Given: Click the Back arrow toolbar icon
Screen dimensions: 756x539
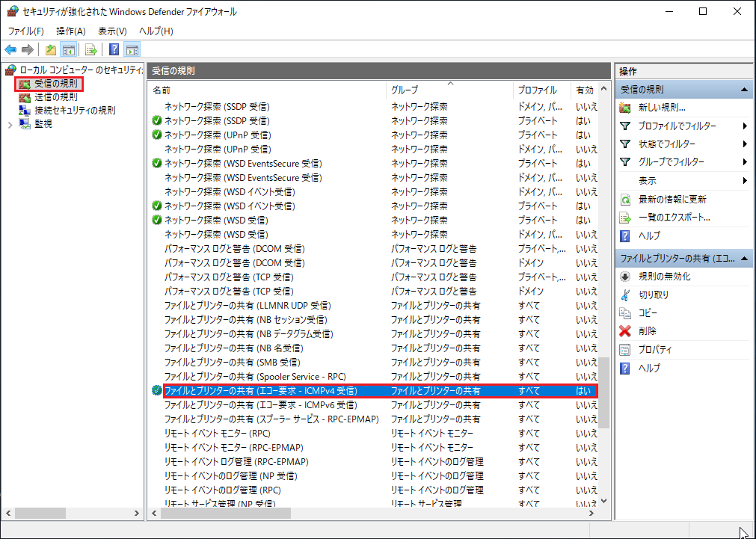Looking at the screenshot, I should (10, 49).
